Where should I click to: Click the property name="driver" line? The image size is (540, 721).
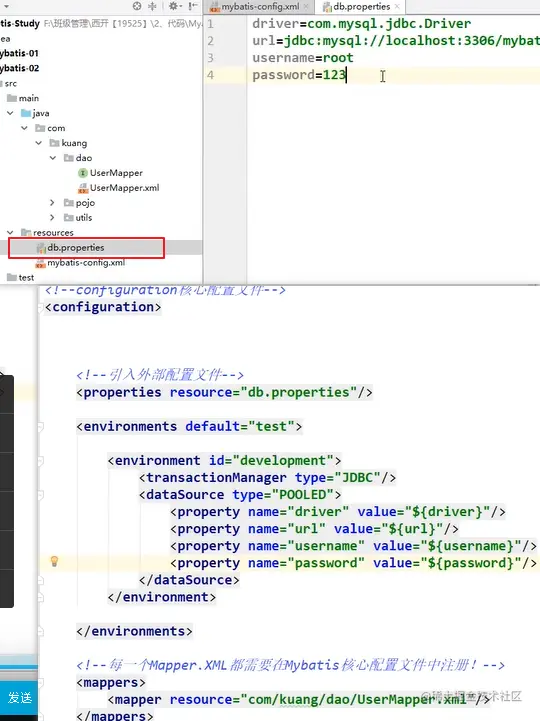click(338, 511)
